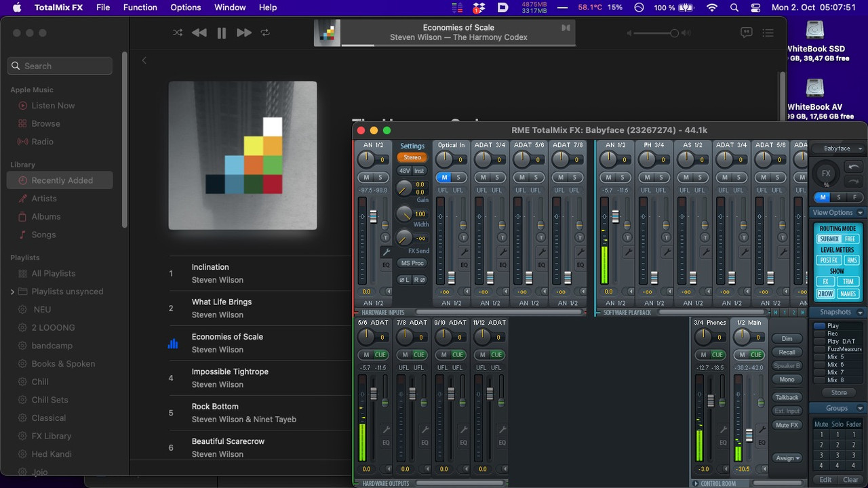The height and width of the screenshot is (488, 868).
Task: Open wrench on 3/4 Phones channel
Action: point(722,429)
